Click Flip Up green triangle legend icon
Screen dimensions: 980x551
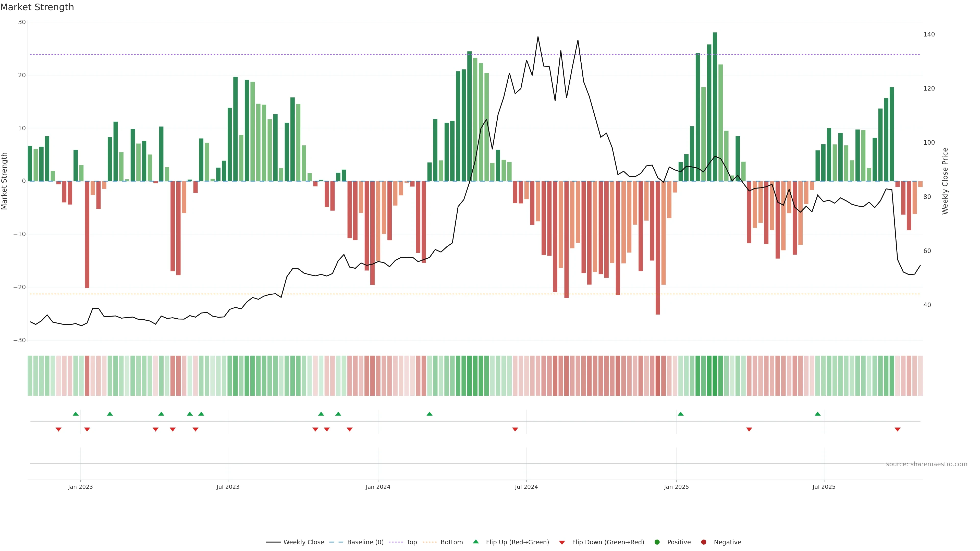click(x=475, y=542)
